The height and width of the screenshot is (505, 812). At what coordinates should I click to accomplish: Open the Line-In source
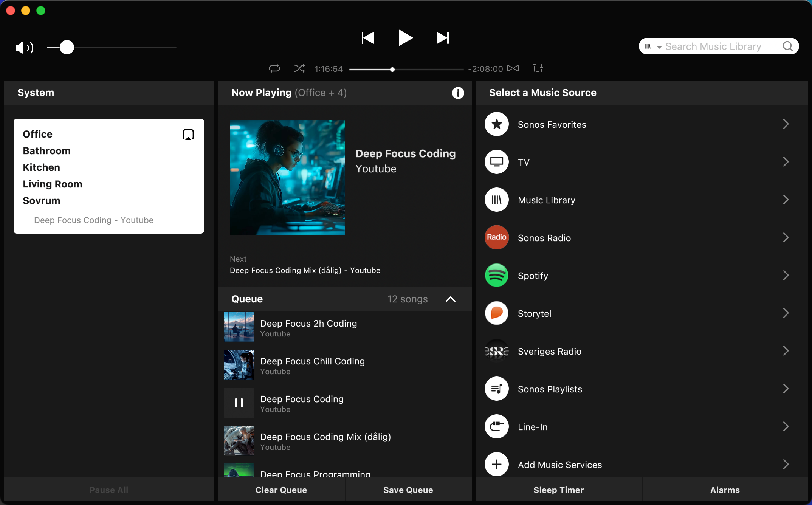[642, 426]
